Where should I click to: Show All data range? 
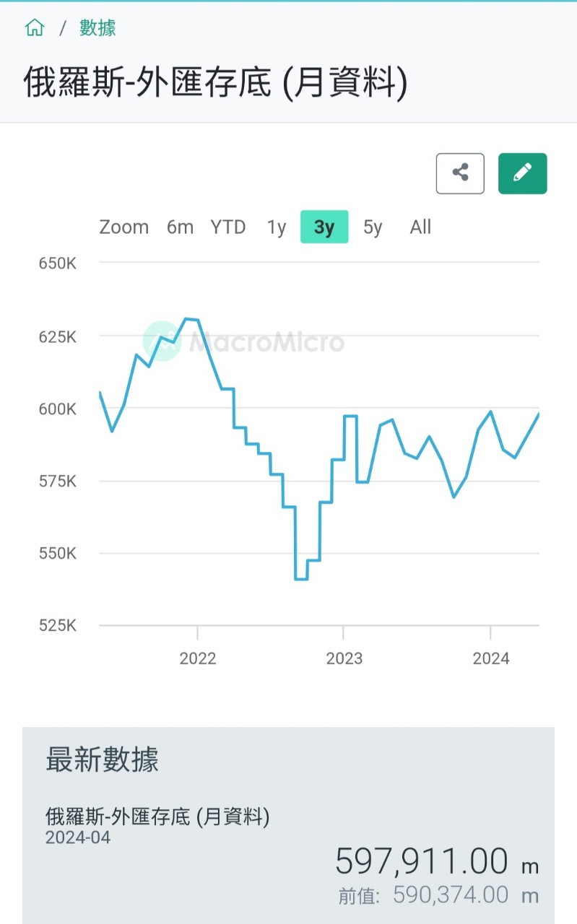pyautogui.click(x=420, y=227)
